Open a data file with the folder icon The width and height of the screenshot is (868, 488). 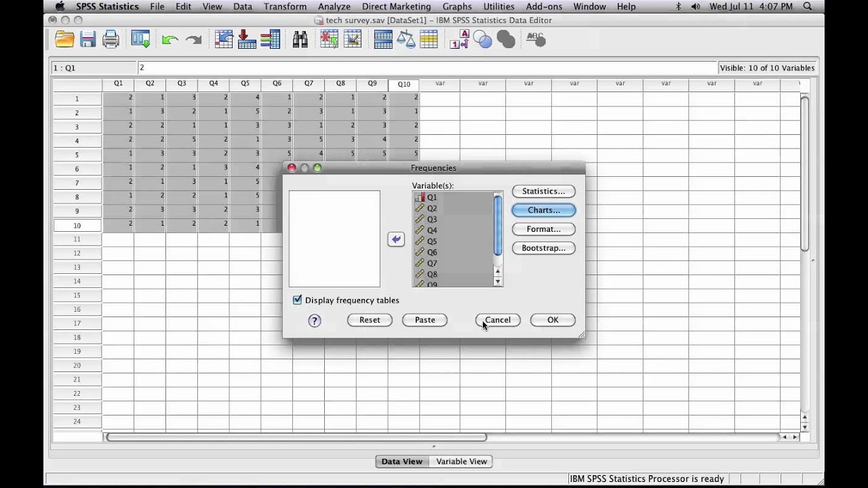[x=64, y=40]
